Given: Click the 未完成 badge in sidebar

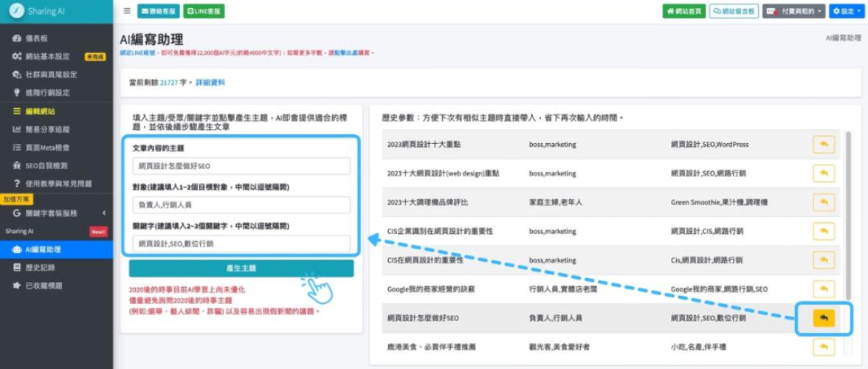Looking at the screenshot, I should pos(94,56).
